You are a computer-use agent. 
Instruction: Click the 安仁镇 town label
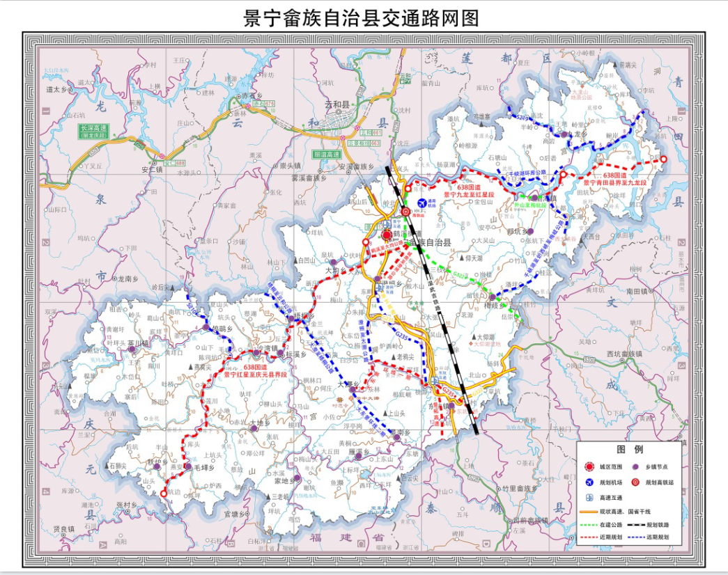pos(153,171)
